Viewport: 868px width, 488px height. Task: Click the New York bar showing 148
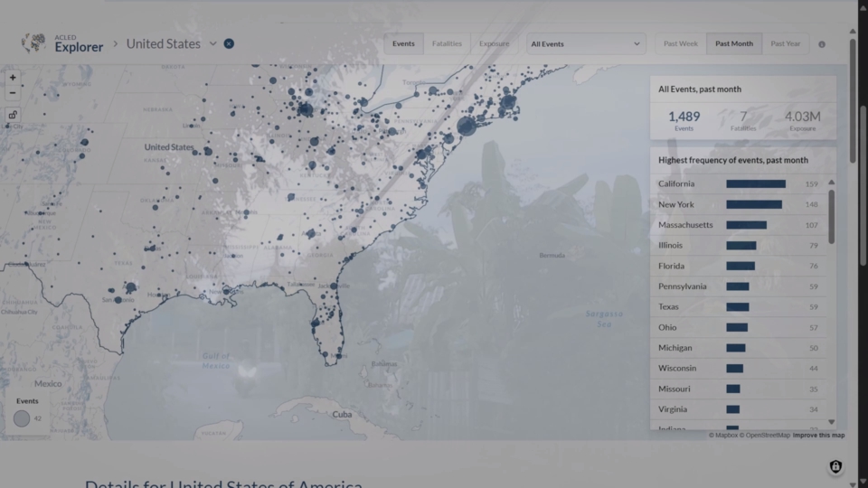(754, 204)
